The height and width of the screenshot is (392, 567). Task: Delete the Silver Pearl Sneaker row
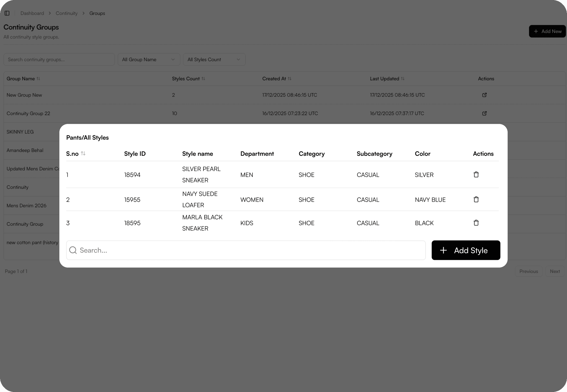click(x=476, y=175)
